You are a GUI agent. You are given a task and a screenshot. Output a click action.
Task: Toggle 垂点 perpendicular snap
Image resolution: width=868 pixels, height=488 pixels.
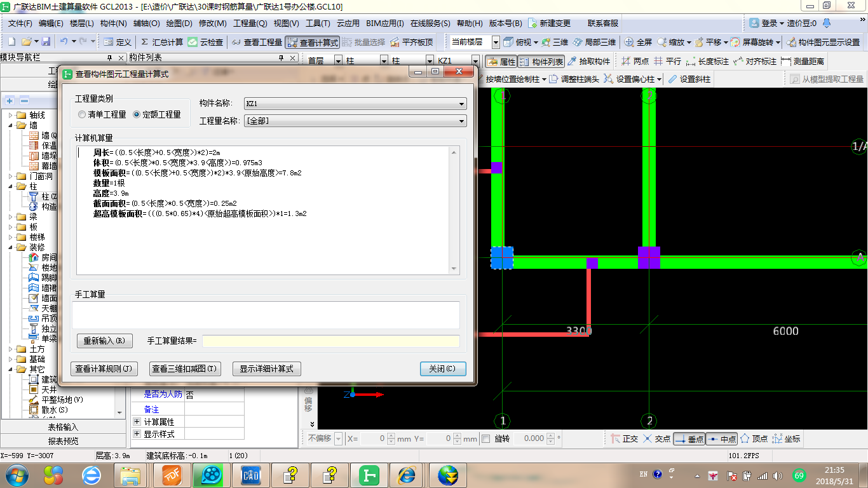click(x=689, y=439)
